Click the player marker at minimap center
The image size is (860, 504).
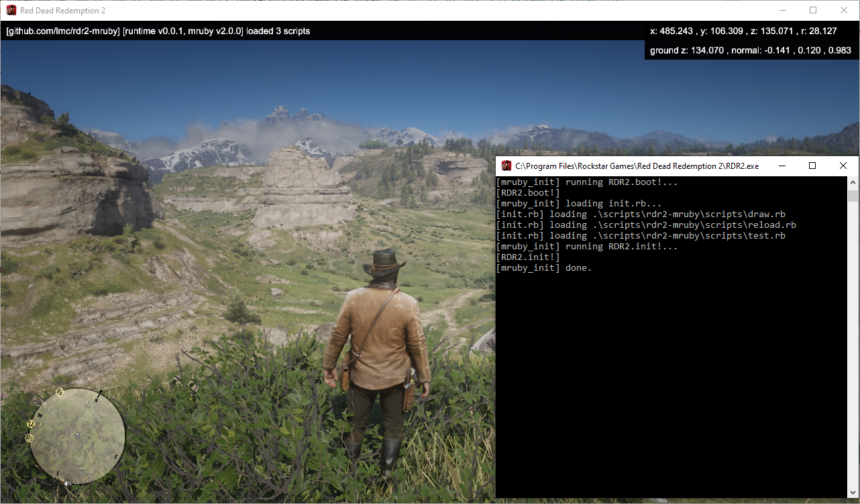[77, 435]
